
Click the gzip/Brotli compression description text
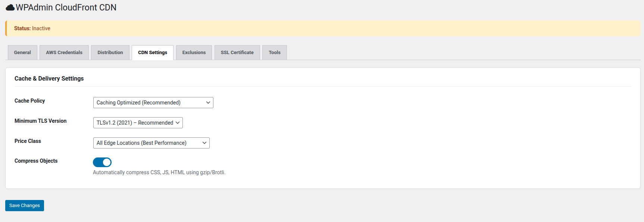(x=159, y=172)
